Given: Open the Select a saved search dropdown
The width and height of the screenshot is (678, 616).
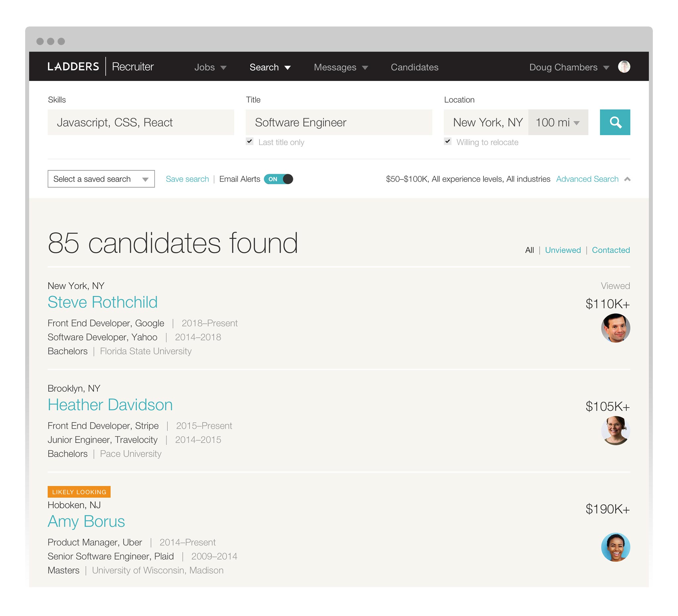Looking at the screenshot, I should (101, 179).
